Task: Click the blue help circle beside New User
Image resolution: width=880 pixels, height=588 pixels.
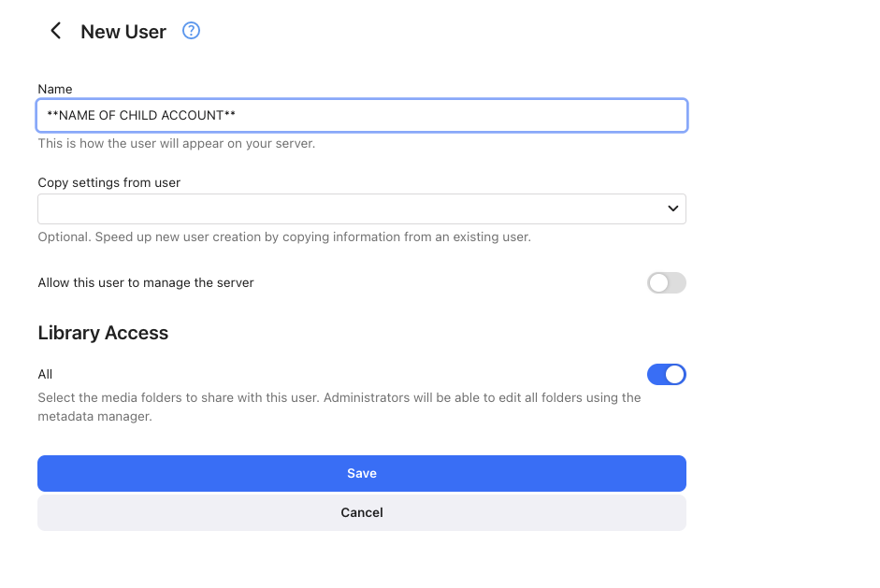Action: (x=191, y=30)
